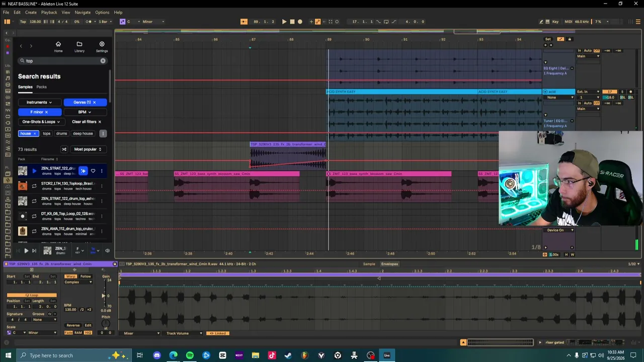Open Splice Home icon
The height and width of the screenshot is (362, 644).
click(x=58, y=47)
